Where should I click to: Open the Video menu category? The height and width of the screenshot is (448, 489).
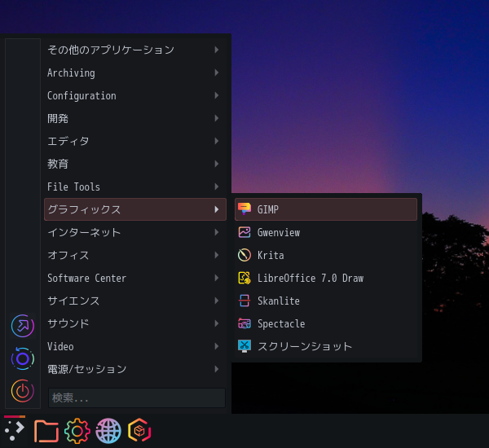point(135,346)
